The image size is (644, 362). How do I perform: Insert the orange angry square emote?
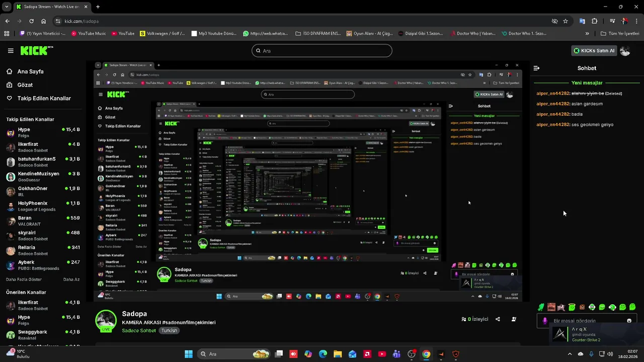click(582, 307)
